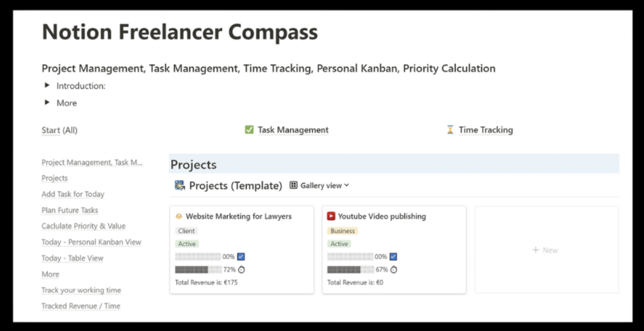Go to Tracked Revenue / Time
644x331 pixels.
(x=81, y=306)
